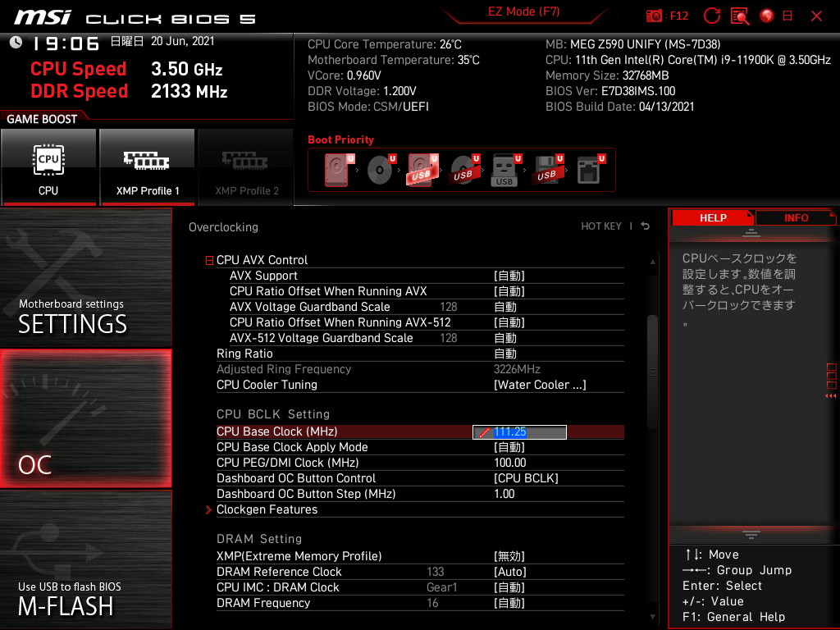Open the BIOS search magnifier icon

(740, 16)
